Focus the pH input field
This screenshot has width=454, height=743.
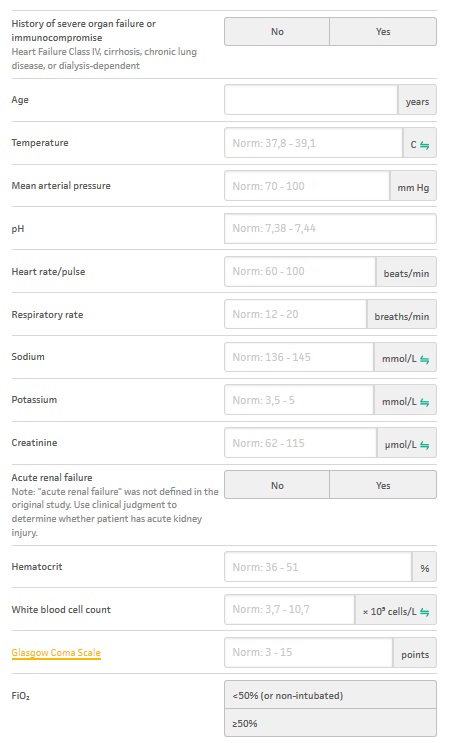(x=330, y=228)
